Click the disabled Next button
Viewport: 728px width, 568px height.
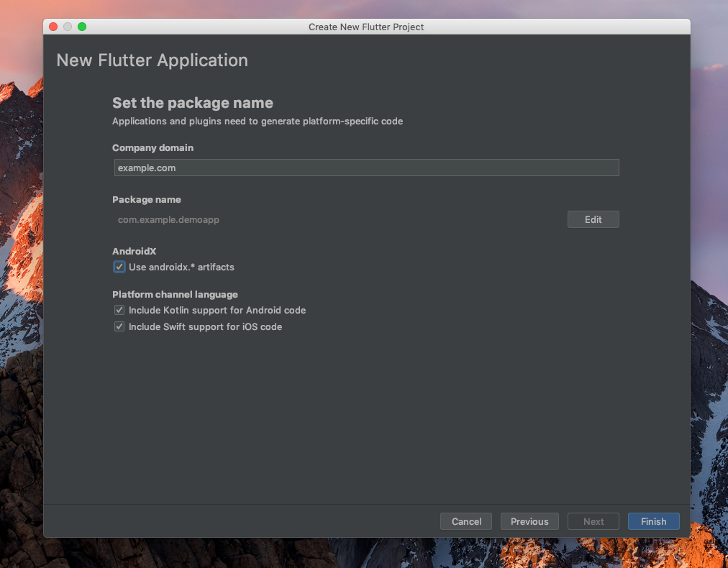(x=593, y=521)
